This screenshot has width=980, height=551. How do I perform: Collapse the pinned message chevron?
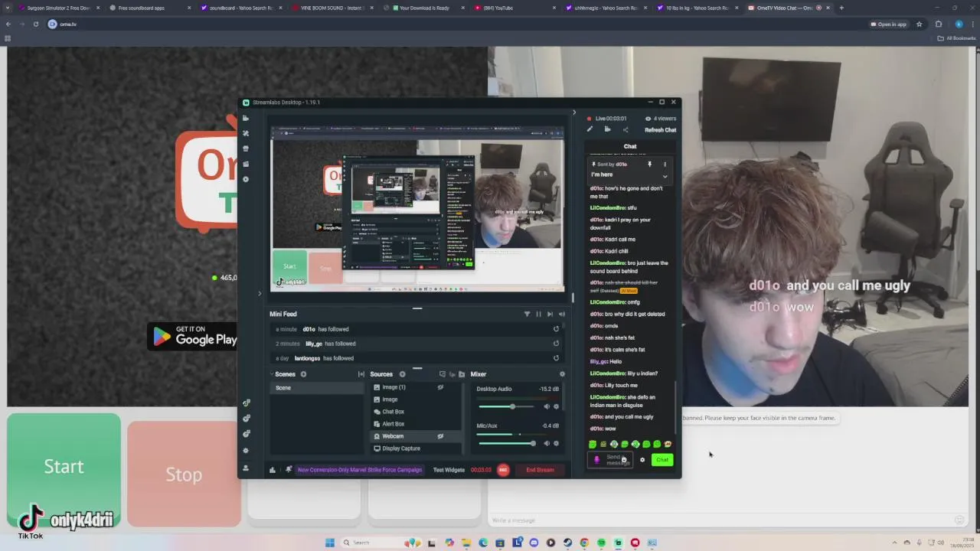665,176
